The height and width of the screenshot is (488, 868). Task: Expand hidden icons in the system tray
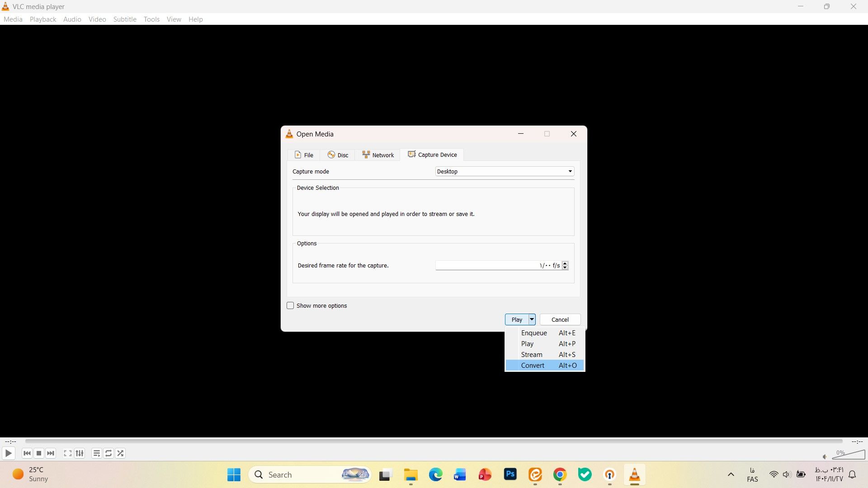tap(731, 474)
